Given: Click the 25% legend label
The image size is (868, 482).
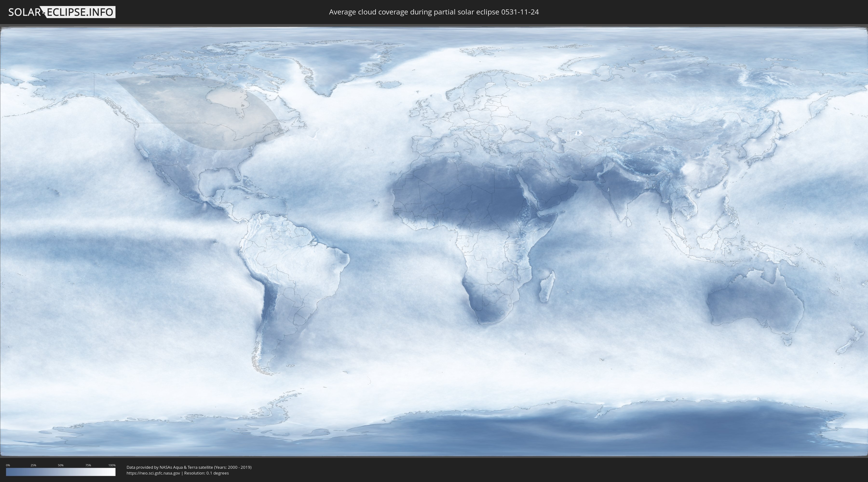Looking at the screenshot, I should coord(33,465).
